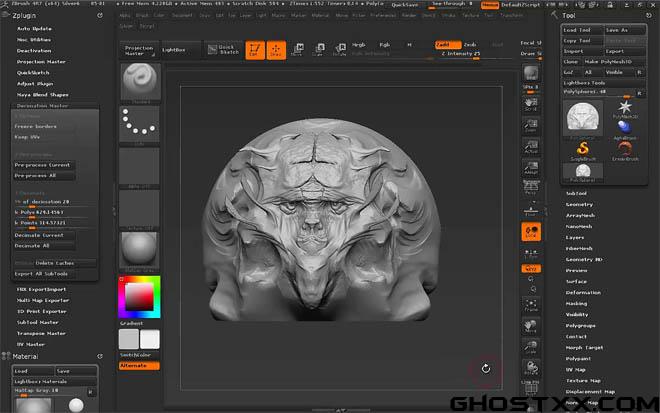
Task: Select the Scale transform icon
Action: click(x=319, y=49)
